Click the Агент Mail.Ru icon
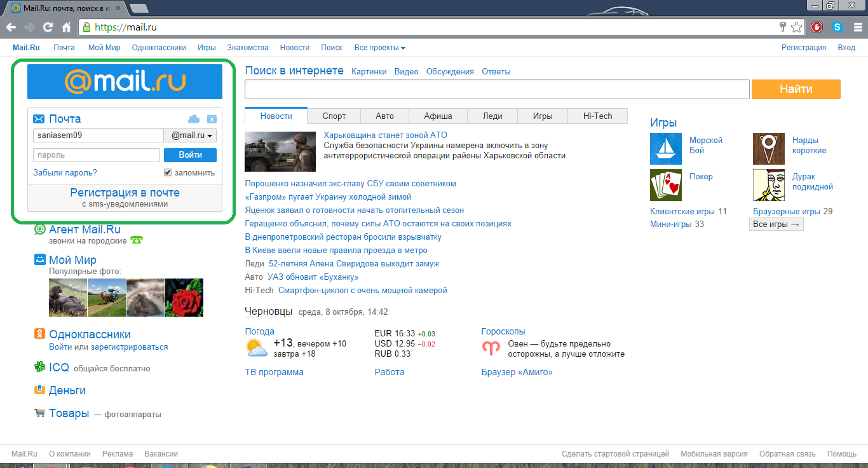The width and height of the screenshot is (868, 468). point(40,230)
